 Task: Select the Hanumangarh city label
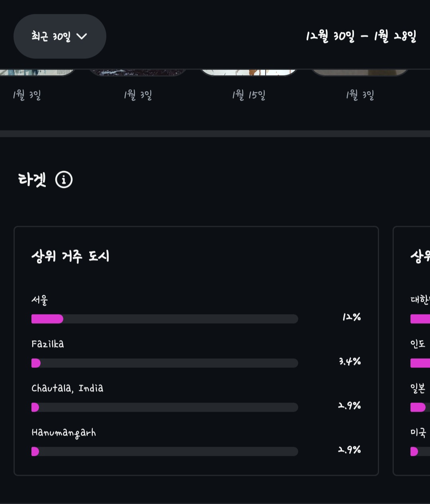click(x=64, y=433)
